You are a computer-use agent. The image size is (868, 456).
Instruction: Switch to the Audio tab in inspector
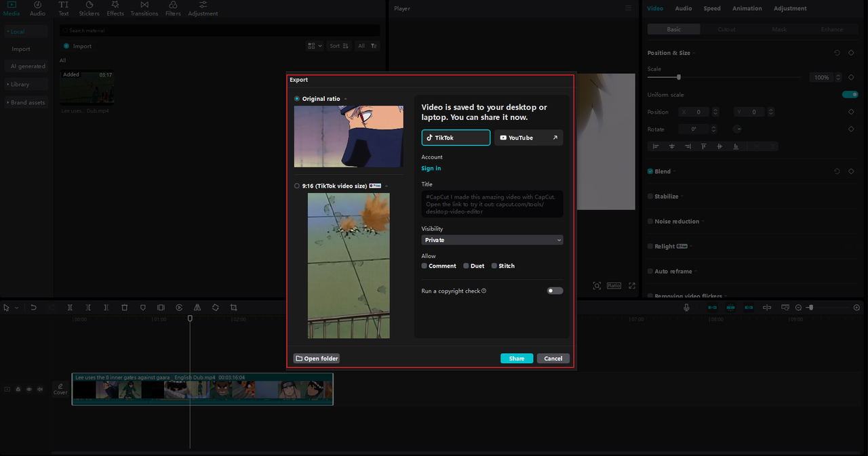(684, 8)
